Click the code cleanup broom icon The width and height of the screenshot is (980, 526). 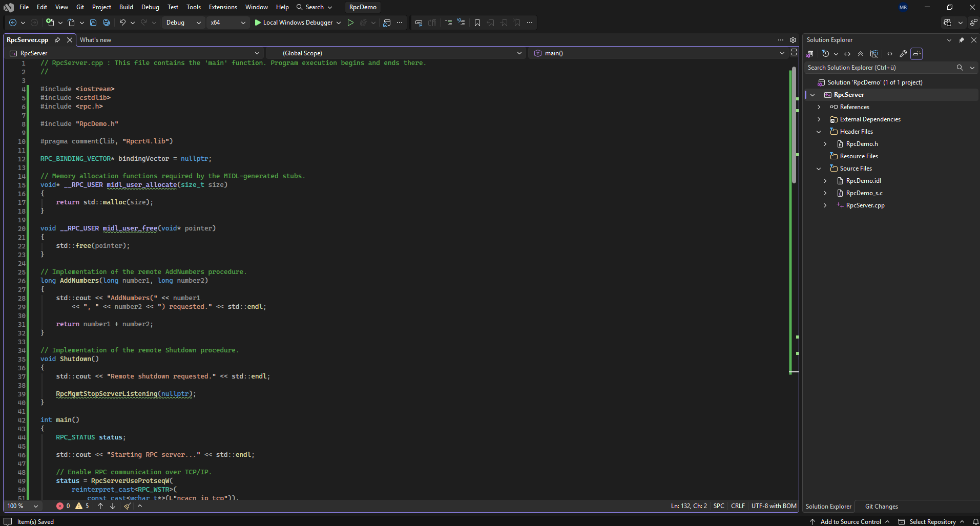128,506
